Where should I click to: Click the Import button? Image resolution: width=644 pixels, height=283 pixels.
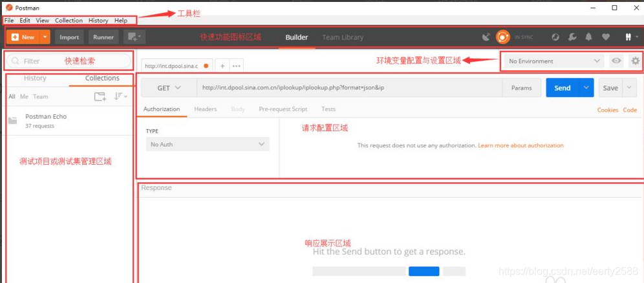coord(69,37)
